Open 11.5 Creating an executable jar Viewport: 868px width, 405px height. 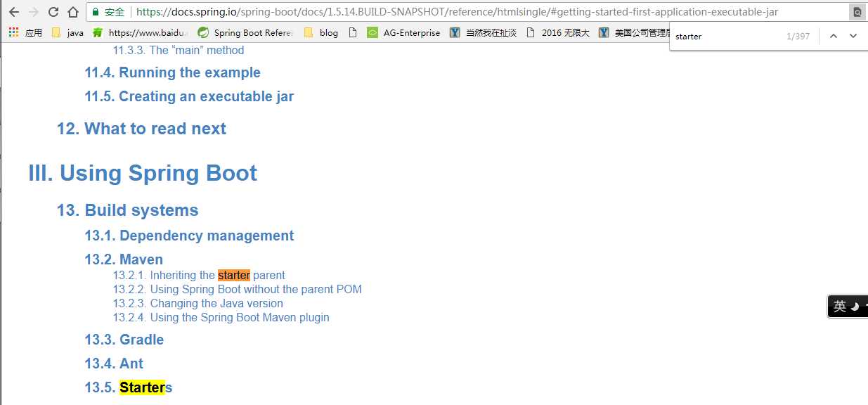[189, 96]
